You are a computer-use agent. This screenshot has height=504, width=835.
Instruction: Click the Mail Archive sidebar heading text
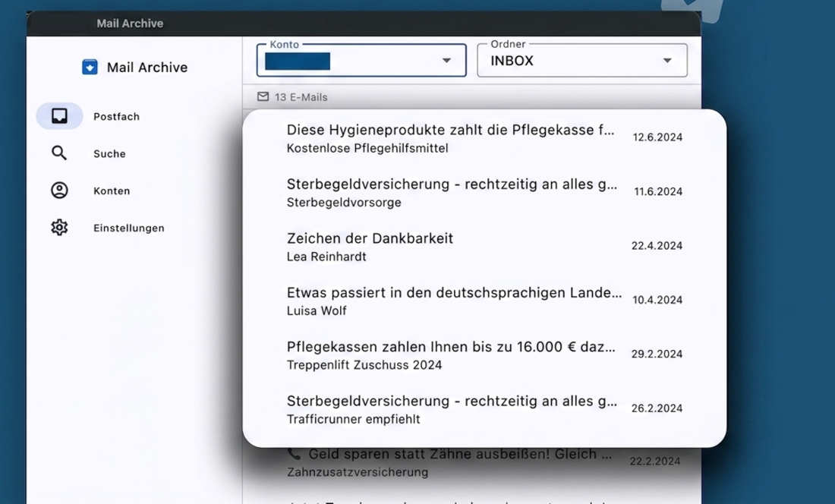[x=147, y=68]
